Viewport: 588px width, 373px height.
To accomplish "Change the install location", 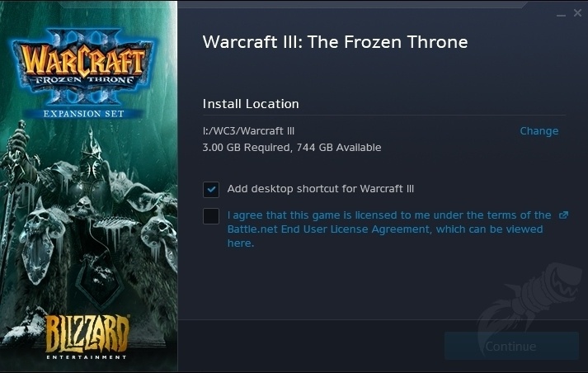I will pyautogui.click(x=539, y=131).
